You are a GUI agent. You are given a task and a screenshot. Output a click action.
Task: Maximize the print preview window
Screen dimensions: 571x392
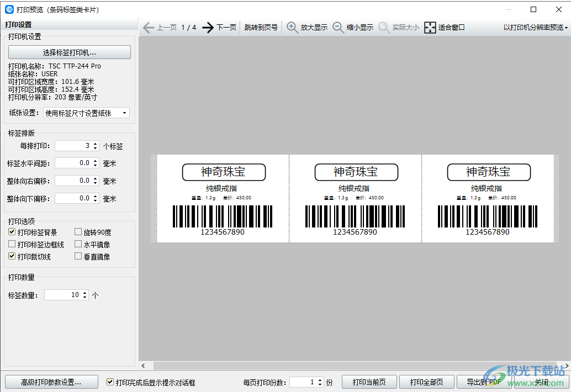(533, 9)
